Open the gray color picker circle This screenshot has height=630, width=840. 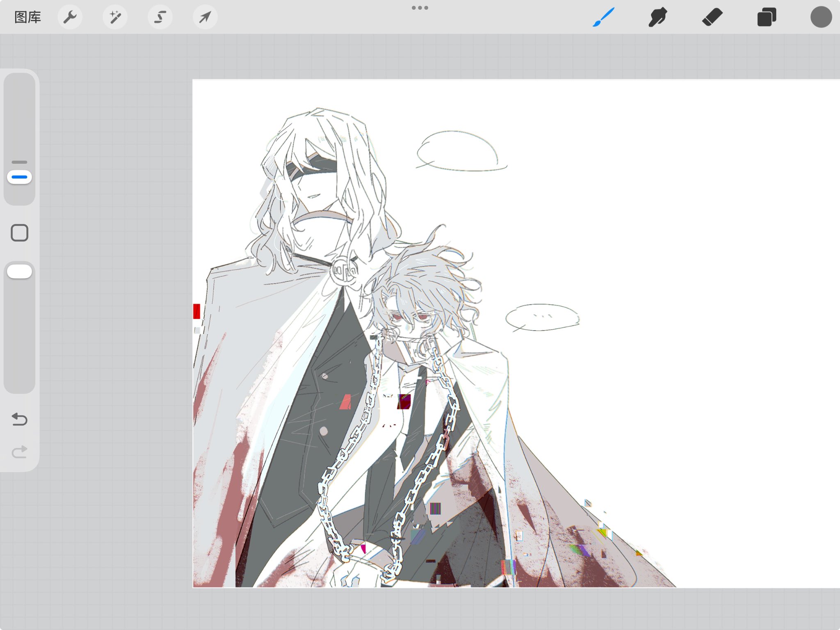click(x=821, y=17)
